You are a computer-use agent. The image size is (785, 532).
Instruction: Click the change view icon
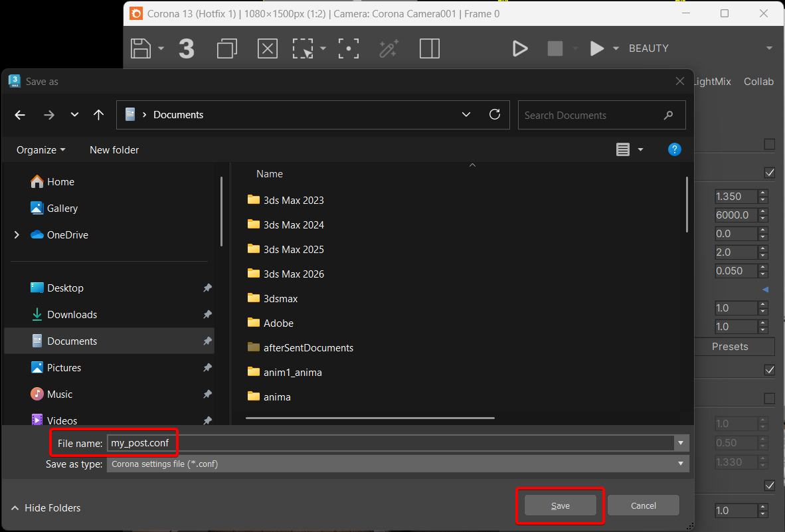623,149
